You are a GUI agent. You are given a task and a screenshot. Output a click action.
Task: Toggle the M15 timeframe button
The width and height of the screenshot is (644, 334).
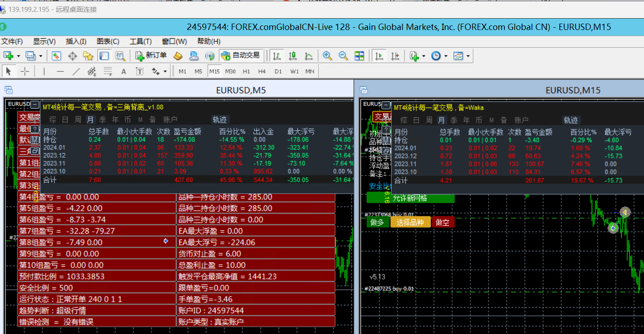pos(215,71)
